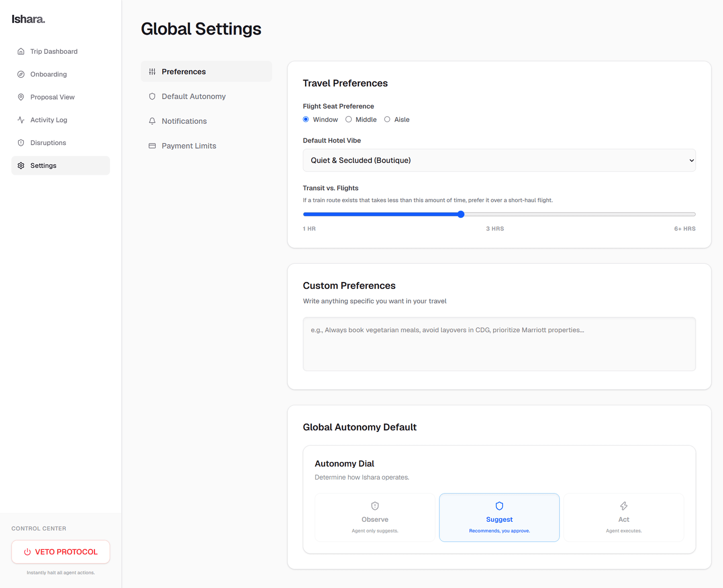
Task: Click the map pin icon beside Proposal View
Action: [x=21, y=97]
